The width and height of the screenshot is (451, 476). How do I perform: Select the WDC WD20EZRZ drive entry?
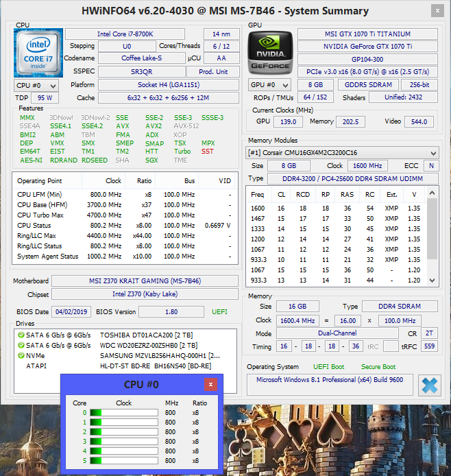(125, 345)
